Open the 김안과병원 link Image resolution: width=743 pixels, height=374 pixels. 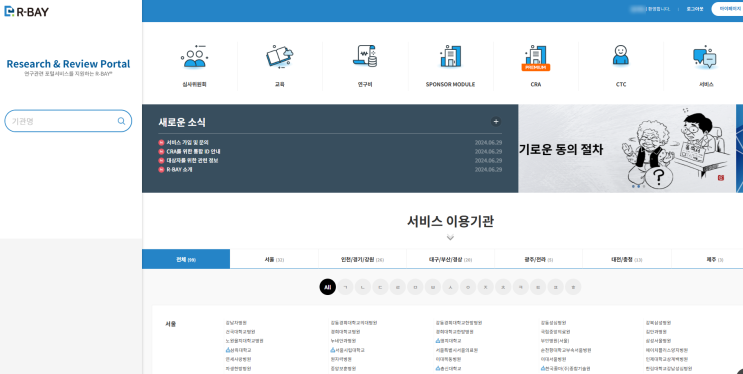tap(656, 332)
